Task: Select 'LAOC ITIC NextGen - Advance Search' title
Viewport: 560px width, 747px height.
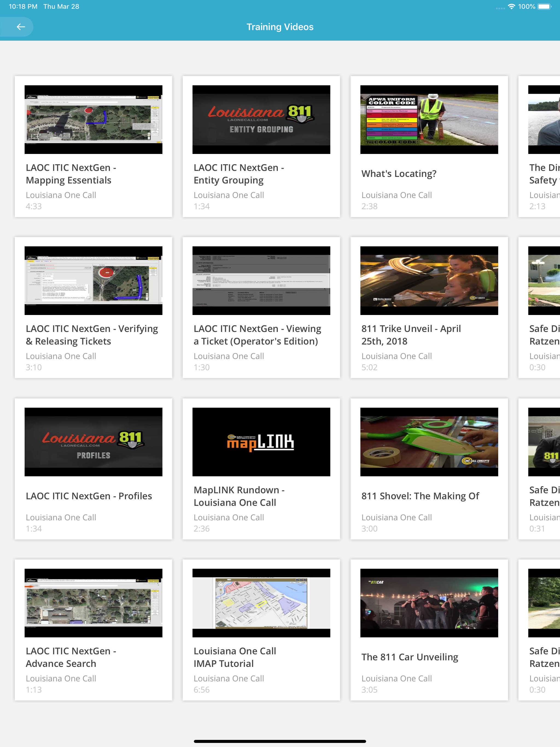Action: [71, 657]
